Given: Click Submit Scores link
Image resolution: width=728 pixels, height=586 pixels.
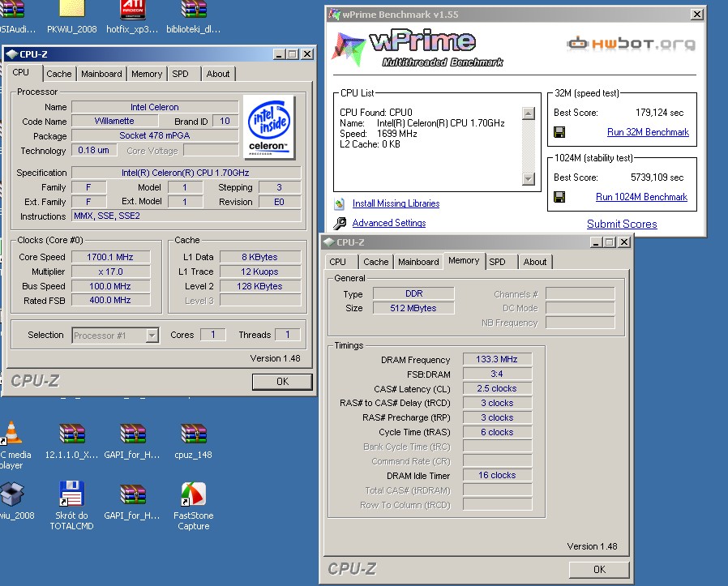Looking at the screenshot, I should coord(622,224).
